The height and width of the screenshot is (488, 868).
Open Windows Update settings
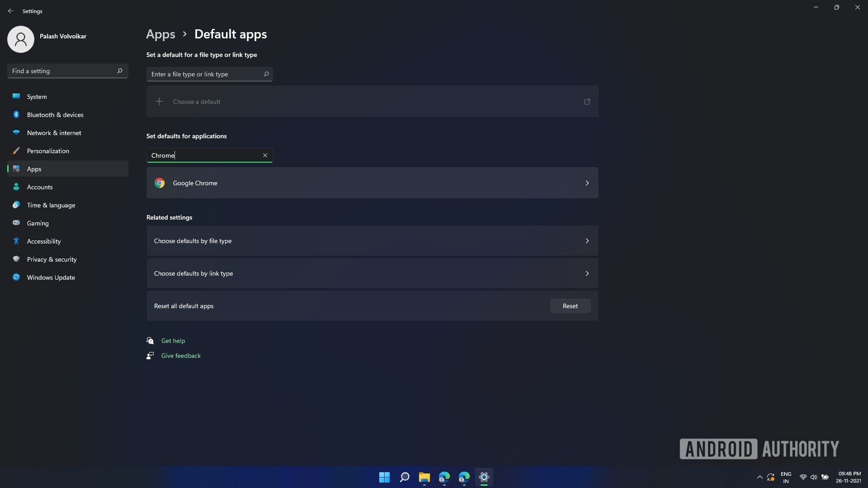[x=51, y=277]
